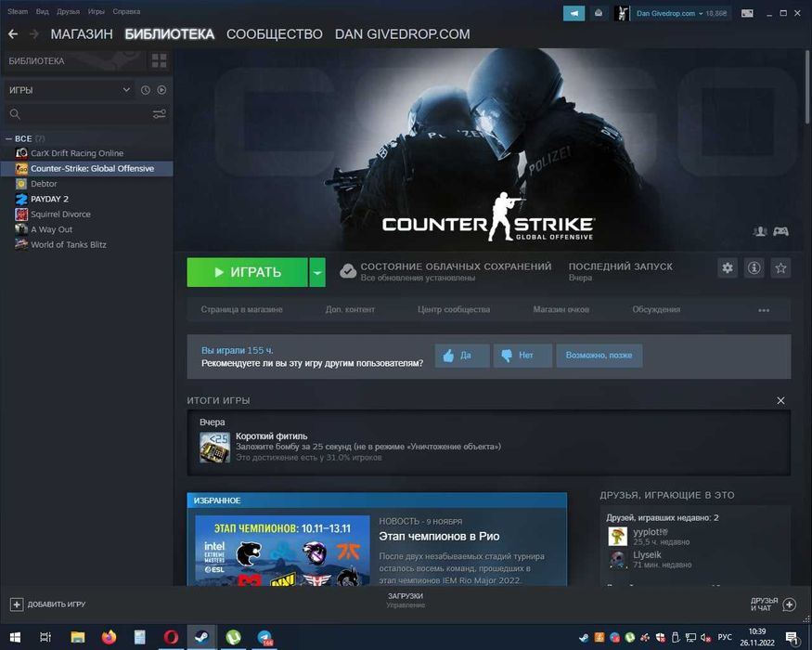Open the announcements megaphone icon
Screen dimensions: 812x650
coord(574,13)
